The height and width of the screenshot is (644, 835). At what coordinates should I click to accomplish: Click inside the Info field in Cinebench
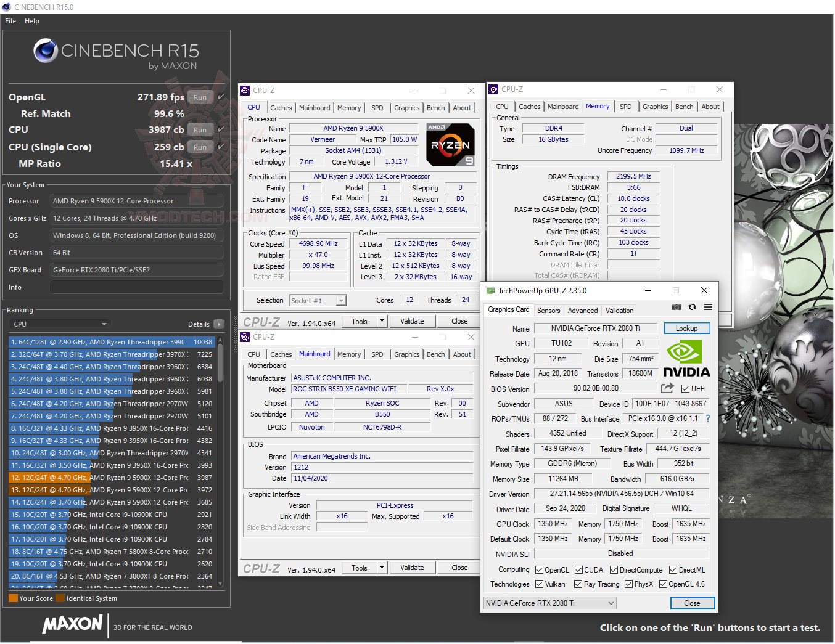pos(136,287)
